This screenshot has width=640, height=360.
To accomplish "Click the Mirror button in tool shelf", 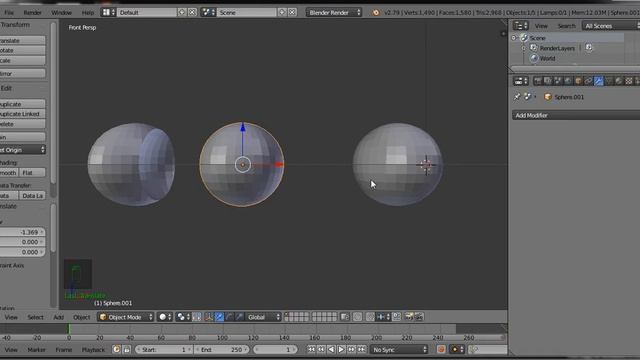I will pos(22,73).
